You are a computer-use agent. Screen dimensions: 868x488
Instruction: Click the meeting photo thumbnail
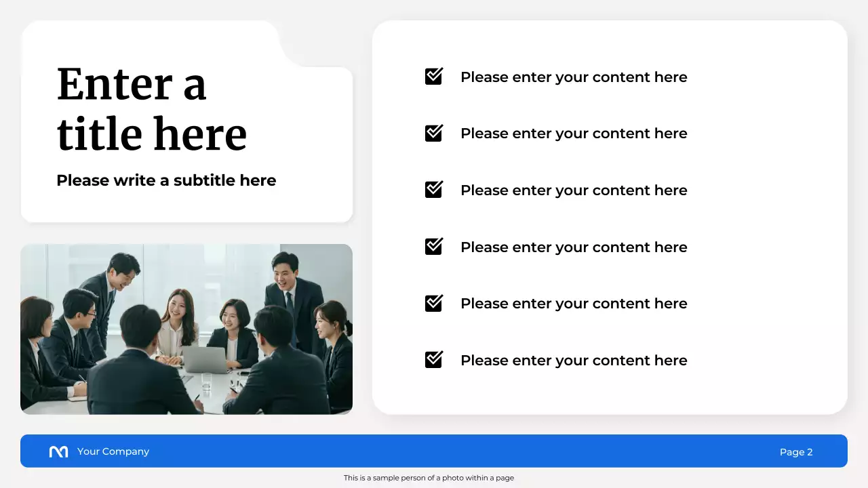pyautogui.click(x=187, y=329)
